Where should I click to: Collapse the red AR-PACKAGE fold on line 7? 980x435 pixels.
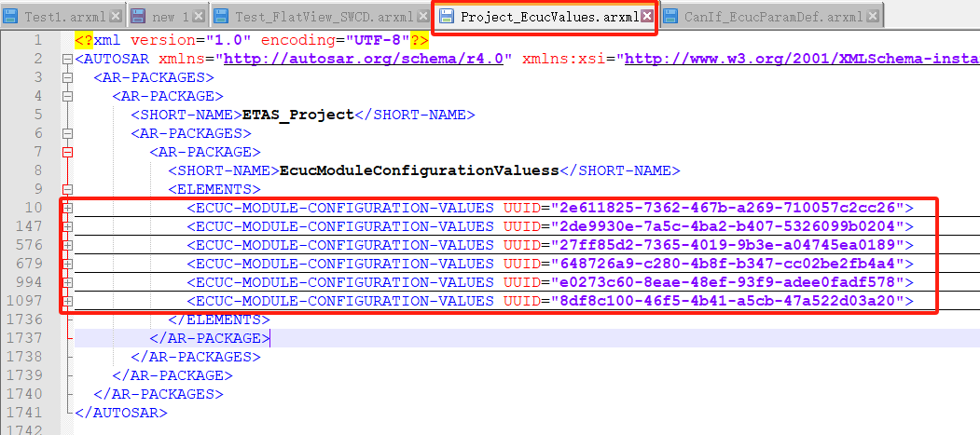point(67,152)
